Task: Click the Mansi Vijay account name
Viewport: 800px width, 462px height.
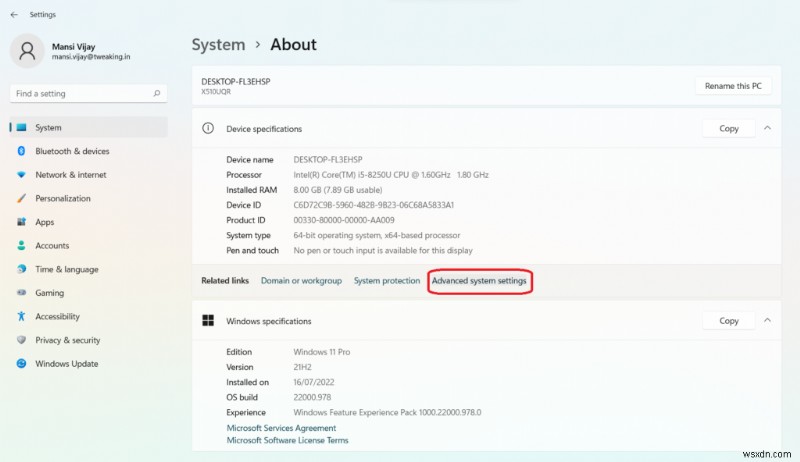Action: click(x=73, y=46)
